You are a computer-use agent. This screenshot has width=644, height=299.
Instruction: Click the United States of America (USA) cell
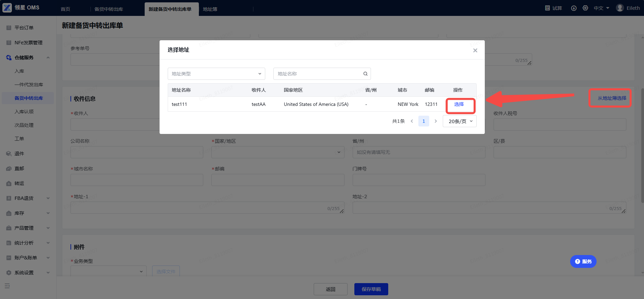click(316, 104)
